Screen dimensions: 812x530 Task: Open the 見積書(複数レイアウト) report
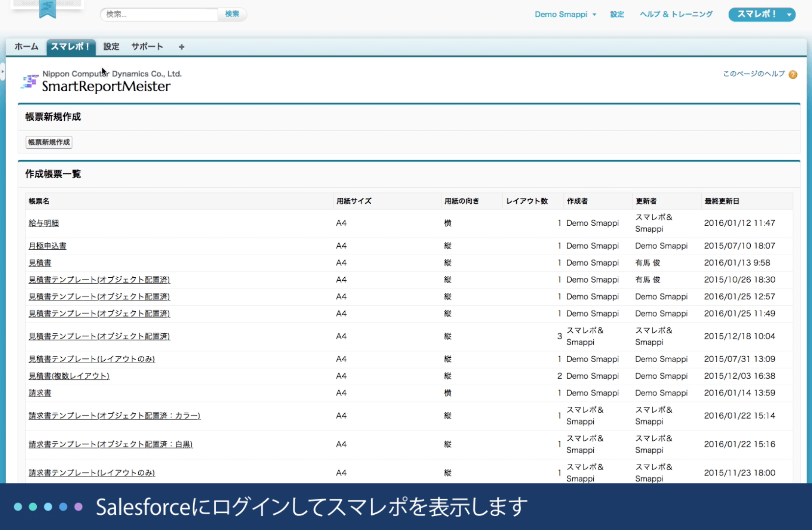[69, 376]
